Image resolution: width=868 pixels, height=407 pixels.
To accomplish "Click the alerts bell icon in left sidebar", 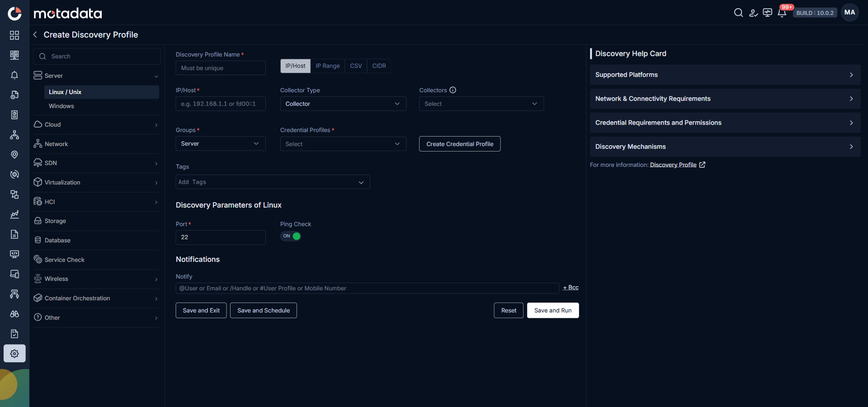I will [x=14, y=75].
